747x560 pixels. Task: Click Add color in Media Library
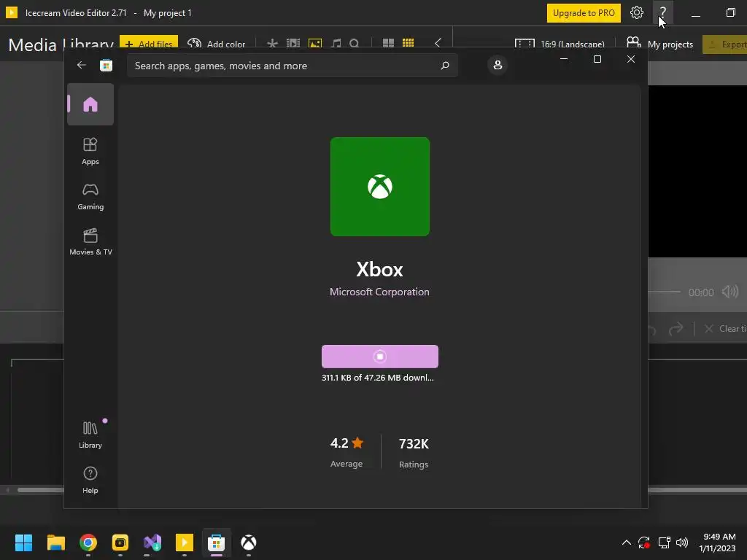pyautogui.click(x=216, y=44)
